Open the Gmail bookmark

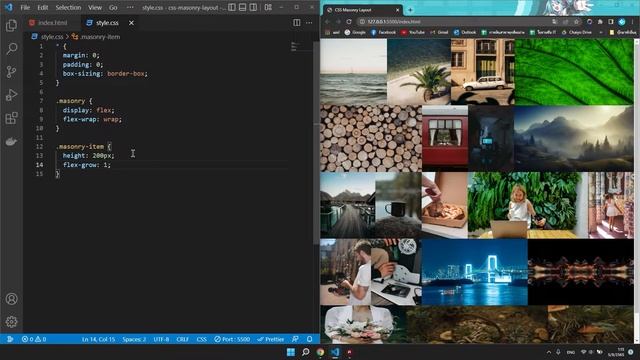click(439, 32)
